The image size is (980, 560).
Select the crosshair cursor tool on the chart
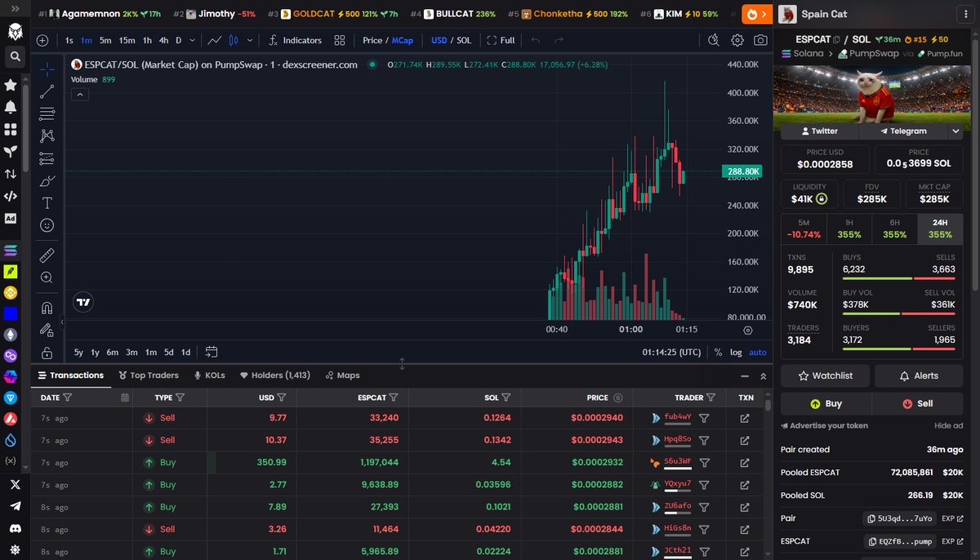point(47,69)
